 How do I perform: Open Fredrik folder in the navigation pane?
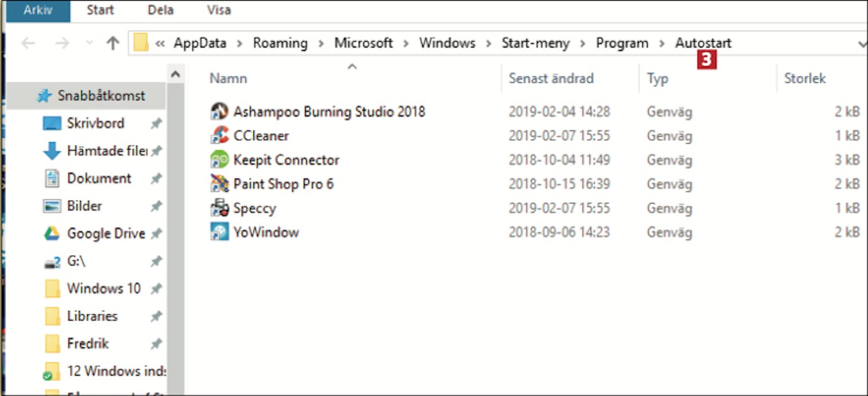[x=88, y=344]
